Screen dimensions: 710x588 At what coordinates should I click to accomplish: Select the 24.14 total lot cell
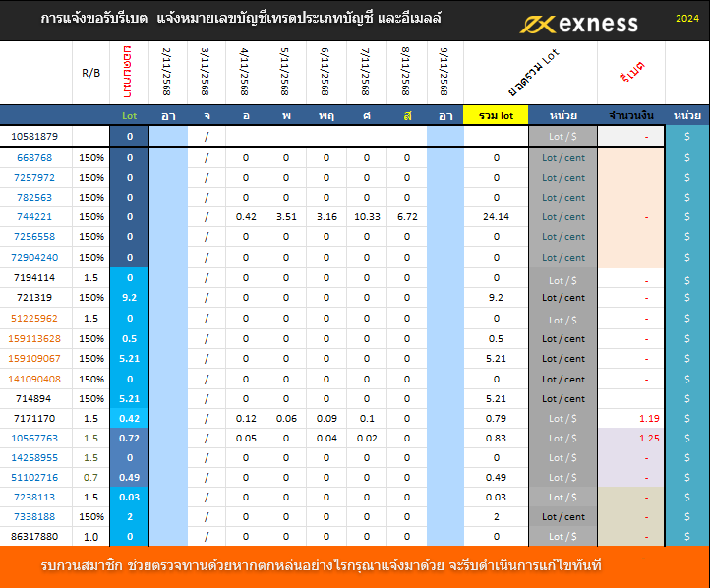[x=496, y=216]
